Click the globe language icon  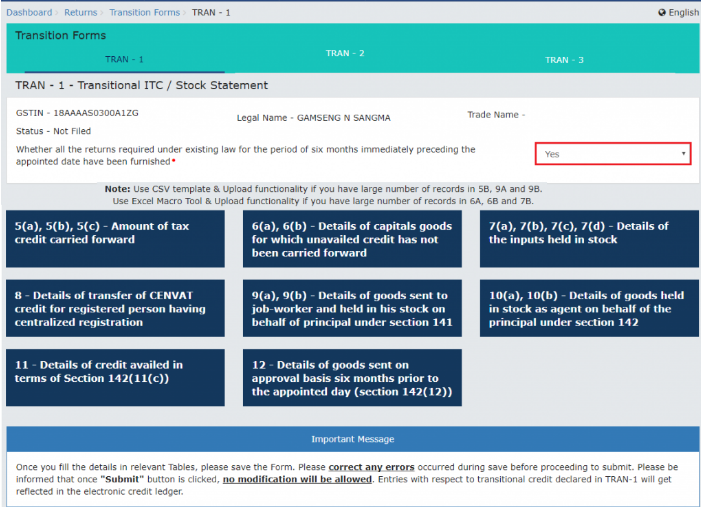(662, 13)
